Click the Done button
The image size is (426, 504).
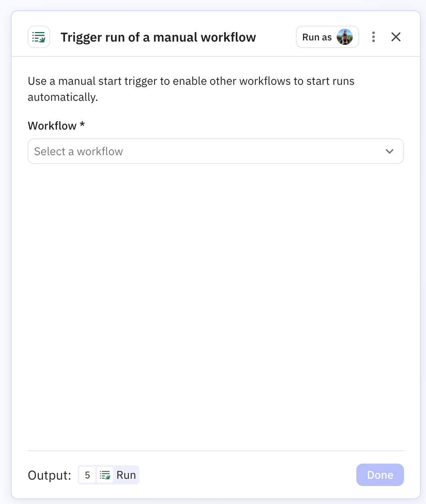tap(380, 475)
